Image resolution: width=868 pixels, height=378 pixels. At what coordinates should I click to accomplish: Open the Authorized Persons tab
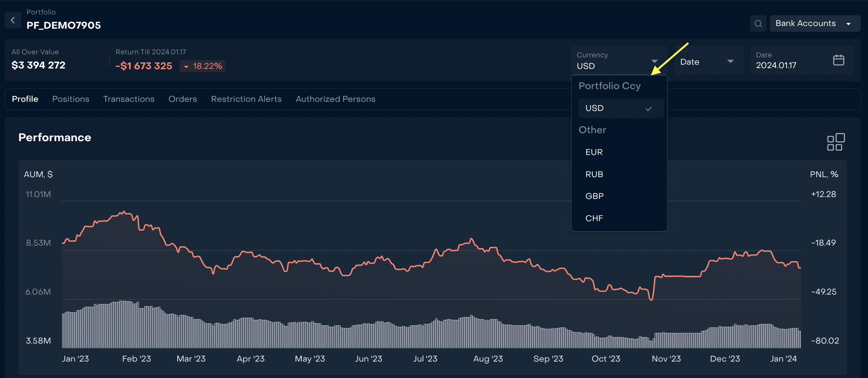coord(336,99)
